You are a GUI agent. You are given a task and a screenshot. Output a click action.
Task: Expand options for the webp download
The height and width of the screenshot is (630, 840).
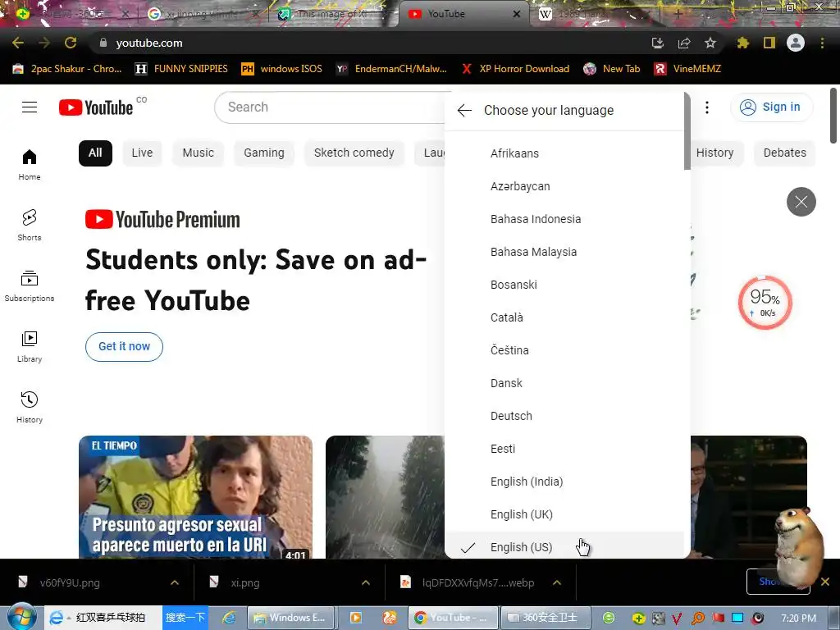click(557, 583)
